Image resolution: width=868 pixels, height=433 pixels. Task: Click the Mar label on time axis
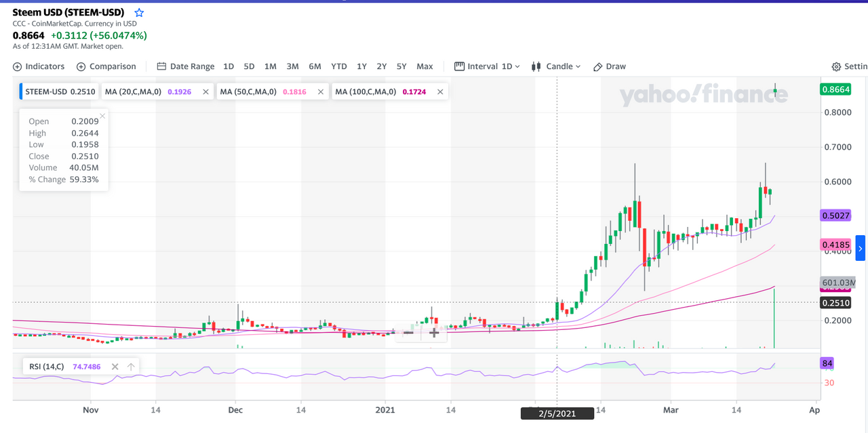coord(671,410)
